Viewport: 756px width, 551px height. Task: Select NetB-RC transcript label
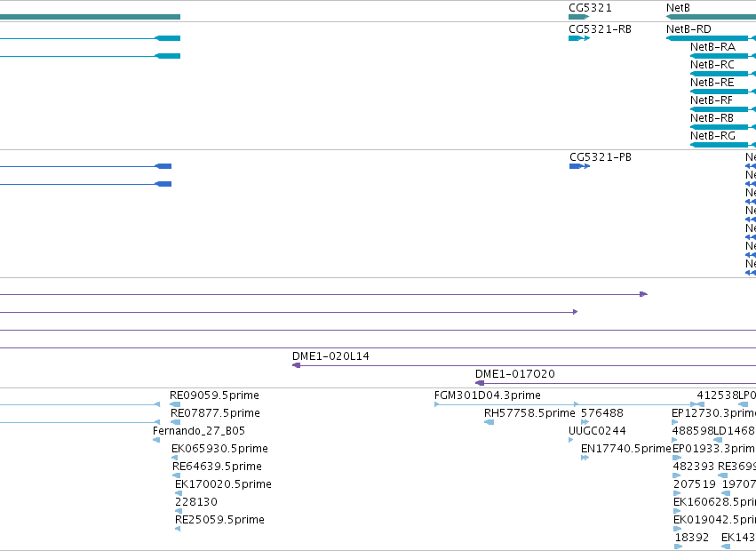point(712,65)
